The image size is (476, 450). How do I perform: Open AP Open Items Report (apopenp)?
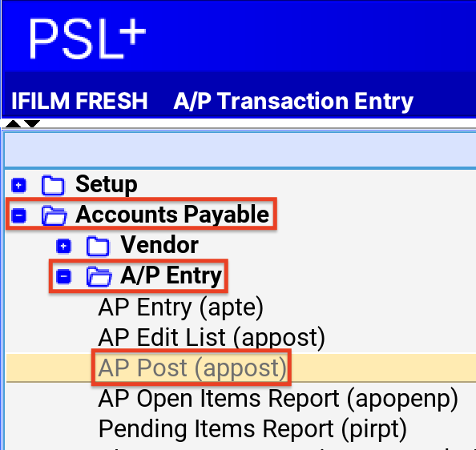(278, 399)
